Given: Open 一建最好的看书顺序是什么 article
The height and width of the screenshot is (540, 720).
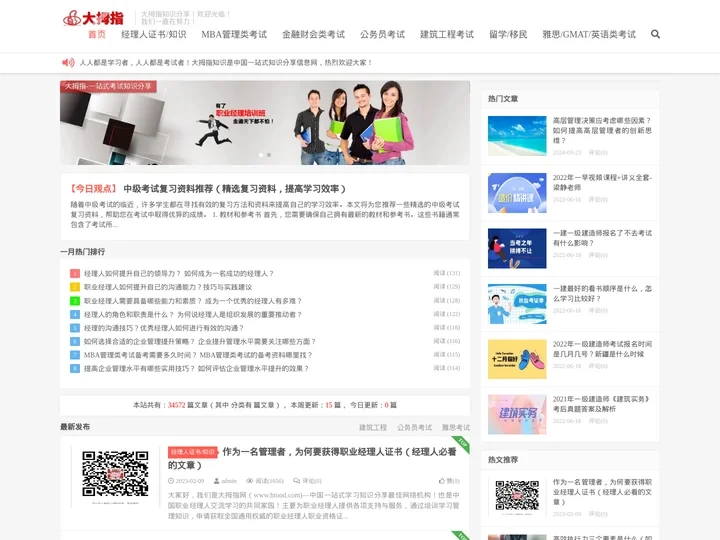Looking at the screenshot, I should pyautogui.click(x=602, y=293).
